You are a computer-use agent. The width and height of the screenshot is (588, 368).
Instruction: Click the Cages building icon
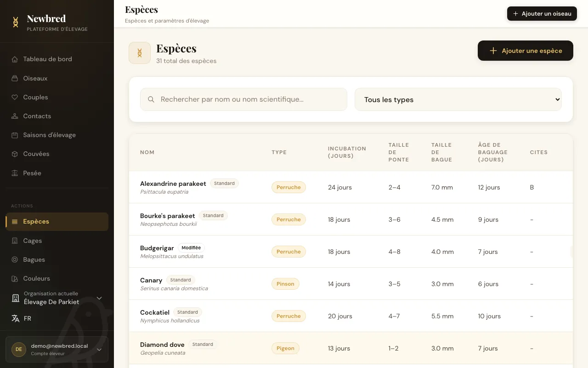coord(15,241)
